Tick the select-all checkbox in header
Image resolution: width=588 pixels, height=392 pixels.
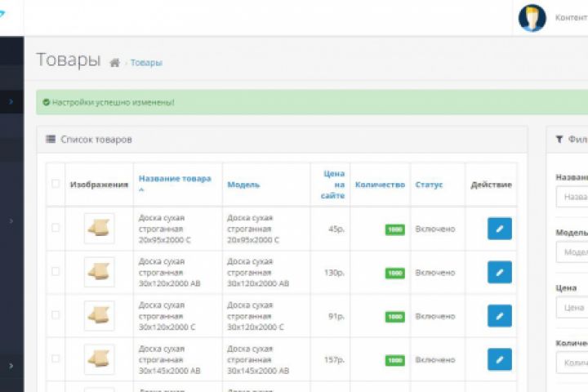(x=56, y=184)
